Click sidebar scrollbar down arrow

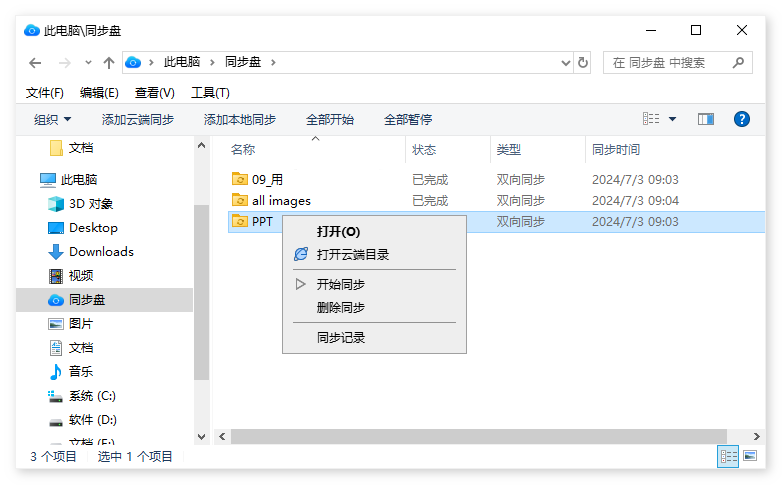click(201, 437)
